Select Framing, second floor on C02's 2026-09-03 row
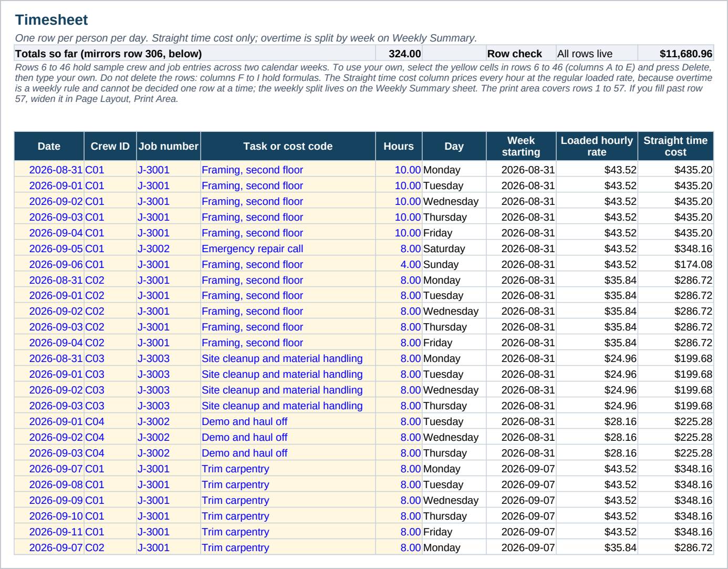The height and width of the screenshot is (569, 728). [x=288, y=327]
